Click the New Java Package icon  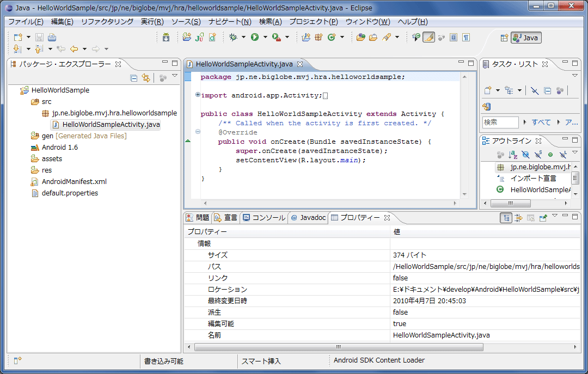tap(318, 37)
